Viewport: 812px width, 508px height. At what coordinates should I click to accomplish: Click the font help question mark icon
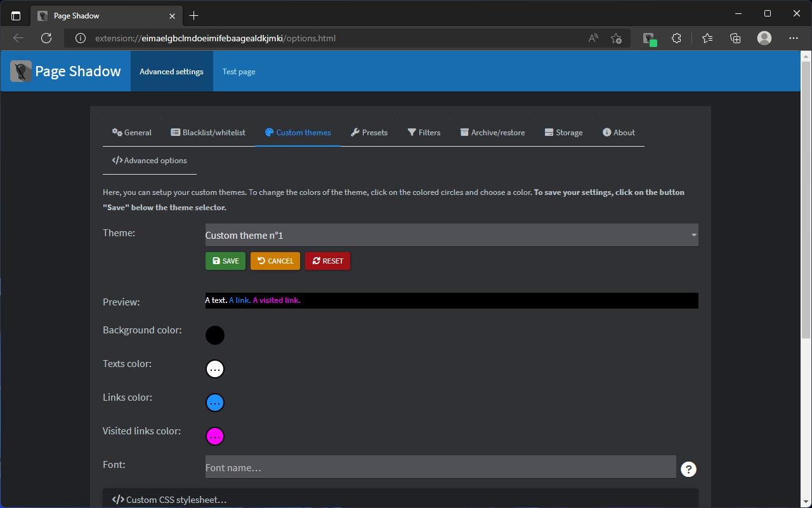(x=688, y=469)
